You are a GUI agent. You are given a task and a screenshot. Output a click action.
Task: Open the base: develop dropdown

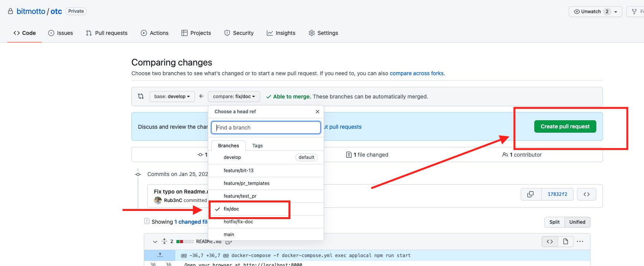point(172,96)
